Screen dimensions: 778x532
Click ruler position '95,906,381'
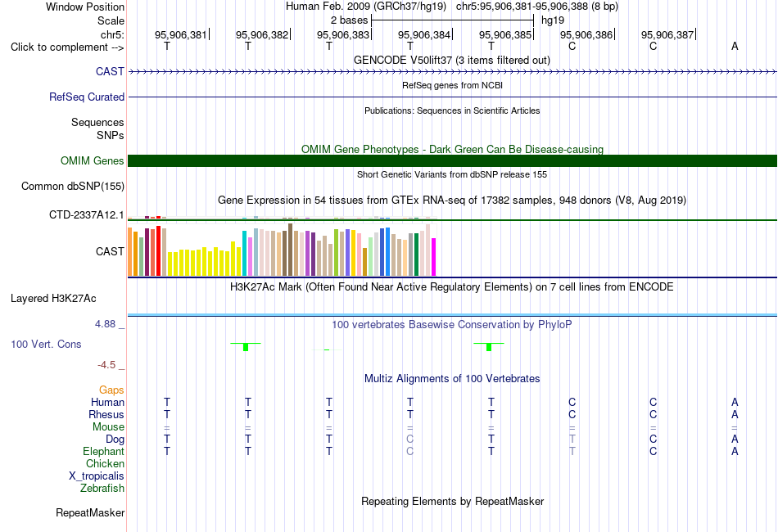point(181,34)
